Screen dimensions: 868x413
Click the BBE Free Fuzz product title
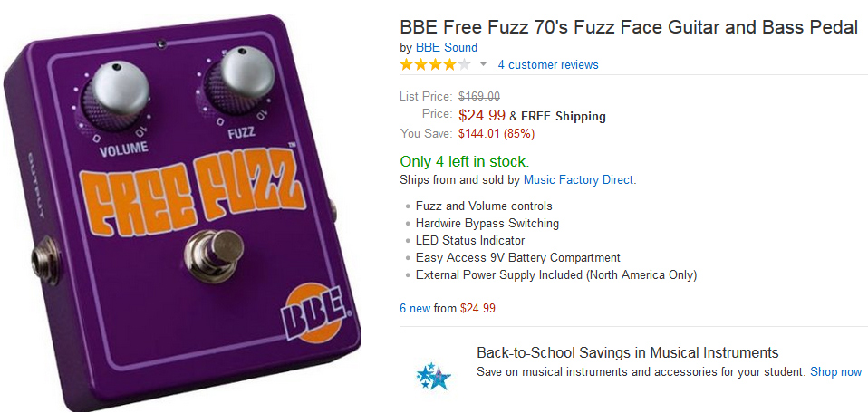pyautogui.click(x=628, y=27)
